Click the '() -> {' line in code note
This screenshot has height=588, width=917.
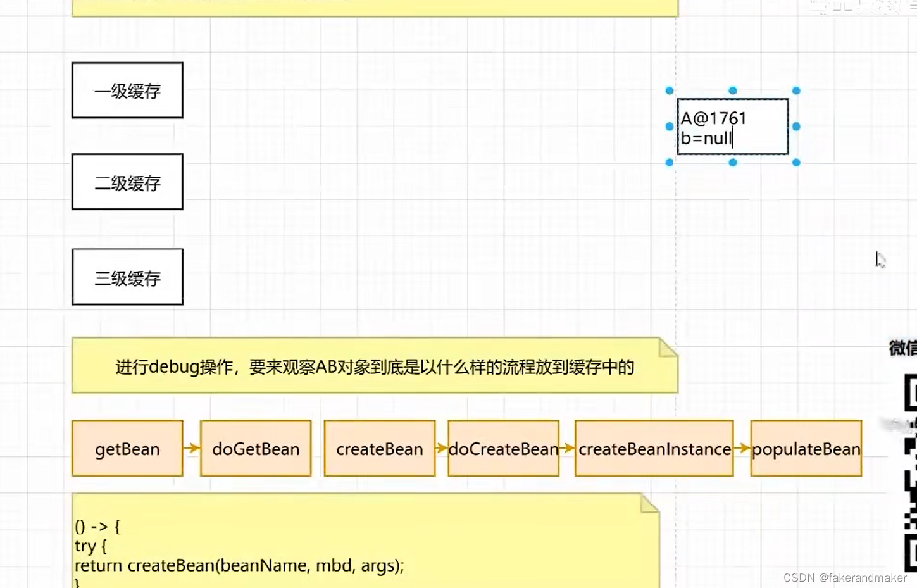click(x=97, y=526)
